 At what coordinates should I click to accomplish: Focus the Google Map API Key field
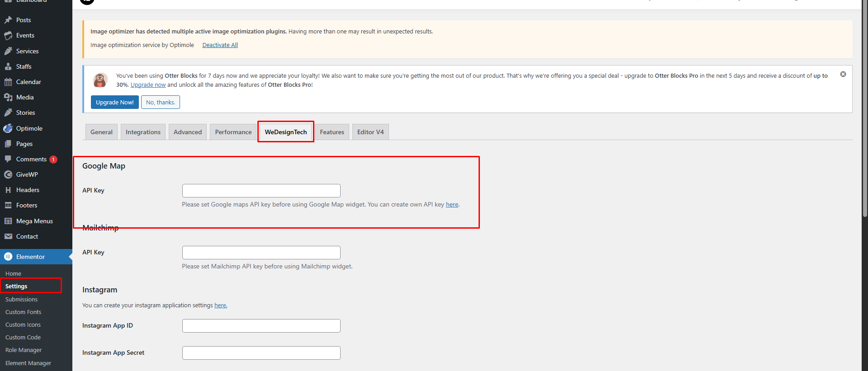click(261, 191)
